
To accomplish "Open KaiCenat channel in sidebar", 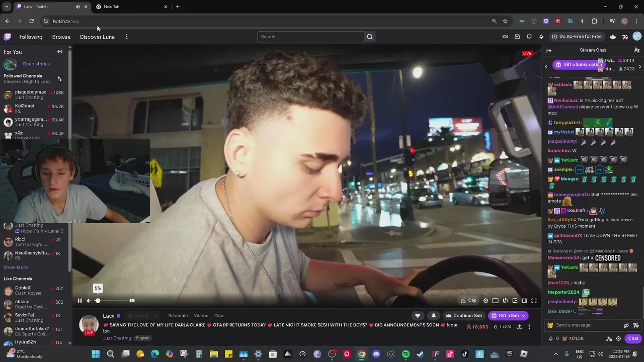I will tap(34, 108).
